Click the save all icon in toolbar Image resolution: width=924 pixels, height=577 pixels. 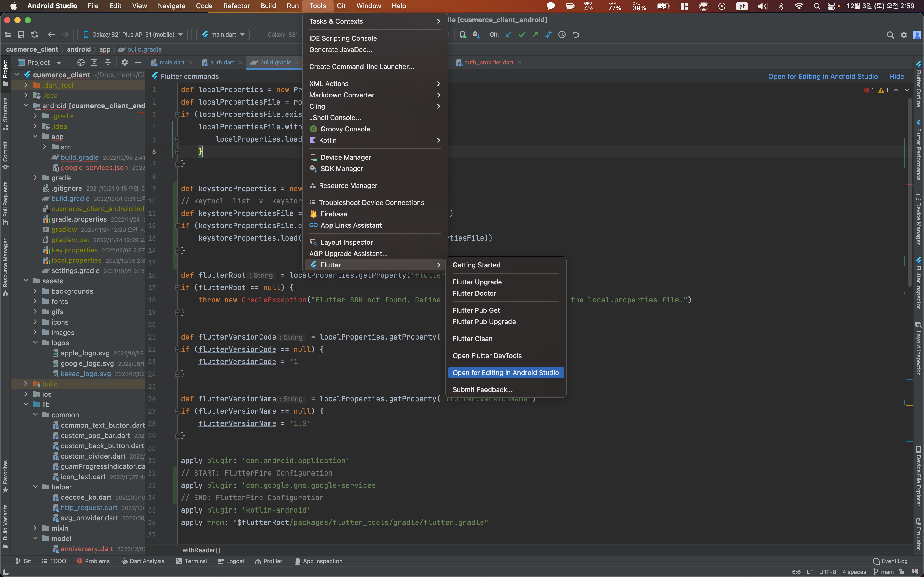tap(21, 35)
